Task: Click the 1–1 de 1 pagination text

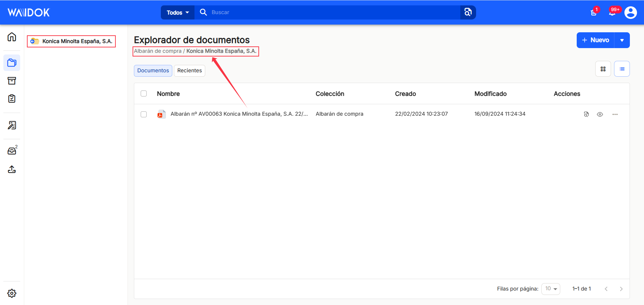Action: 581,289
